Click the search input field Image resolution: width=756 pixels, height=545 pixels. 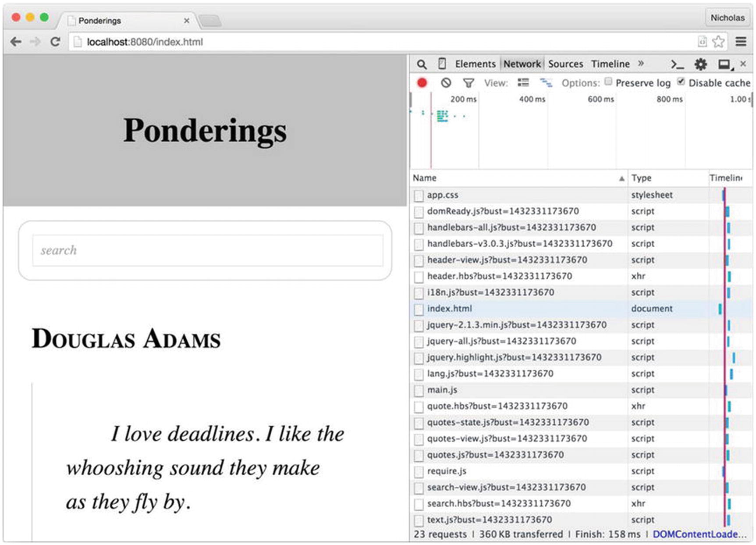(207, 250)
